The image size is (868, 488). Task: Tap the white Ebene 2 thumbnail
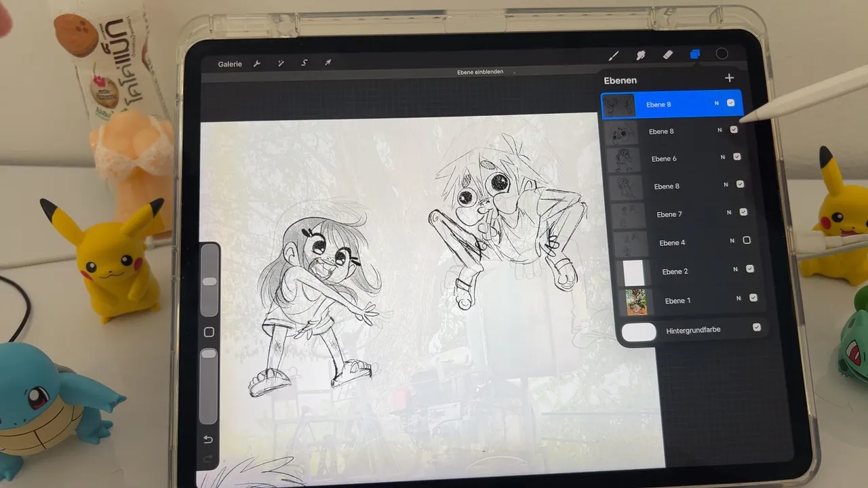pos(634,272)
